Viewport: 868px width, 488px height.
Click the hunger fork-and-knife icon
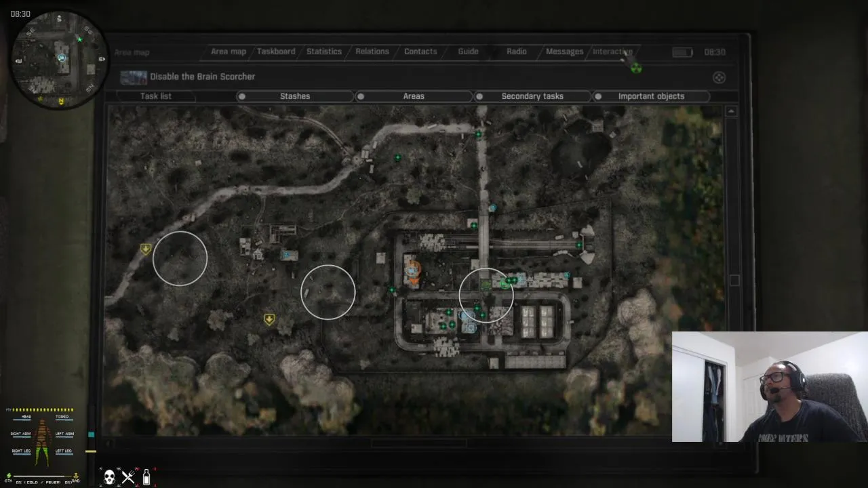[x=128, y=477]
